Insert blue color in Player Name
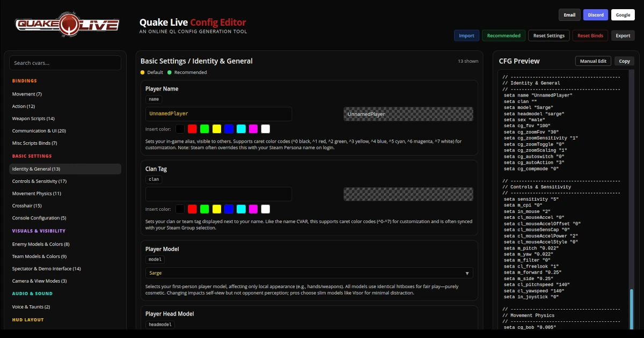Viewport: 644px width, 338px height. [229, 129]
